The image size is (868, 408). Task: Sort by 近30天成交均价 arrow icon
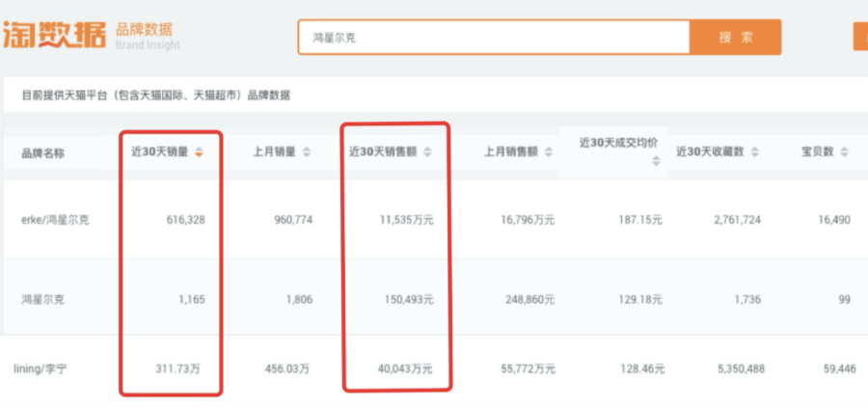coord(656,162)
